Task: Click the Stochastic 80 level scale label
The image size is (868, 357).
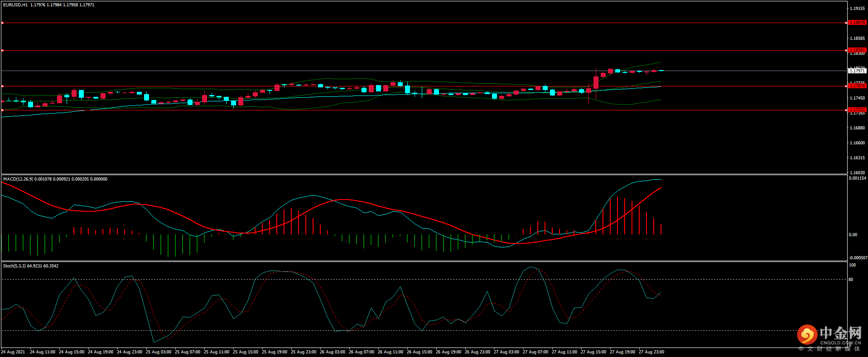Action: 851,280
